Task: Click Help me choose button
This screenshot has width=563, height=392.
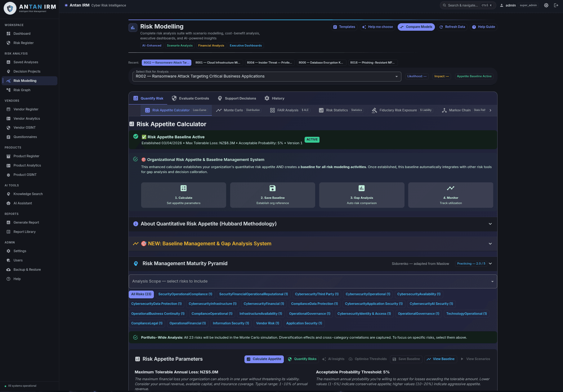Action: (378, 27)
